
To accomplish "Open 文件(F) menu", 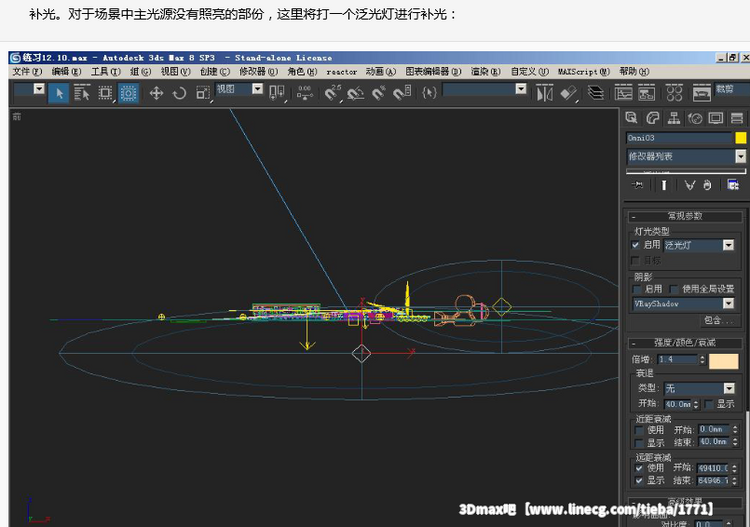I will coord(27,71).
